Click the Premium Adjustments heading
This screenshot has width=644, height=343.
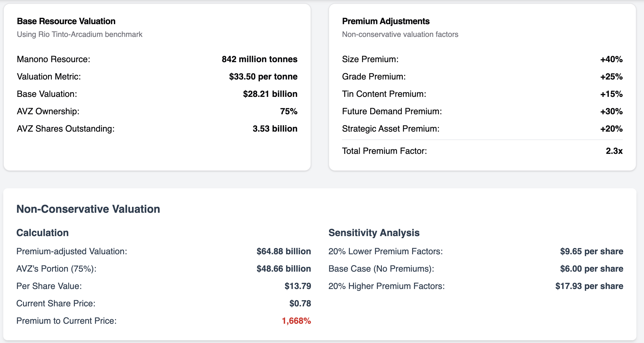pyautogui.click(x=386, y=21)
